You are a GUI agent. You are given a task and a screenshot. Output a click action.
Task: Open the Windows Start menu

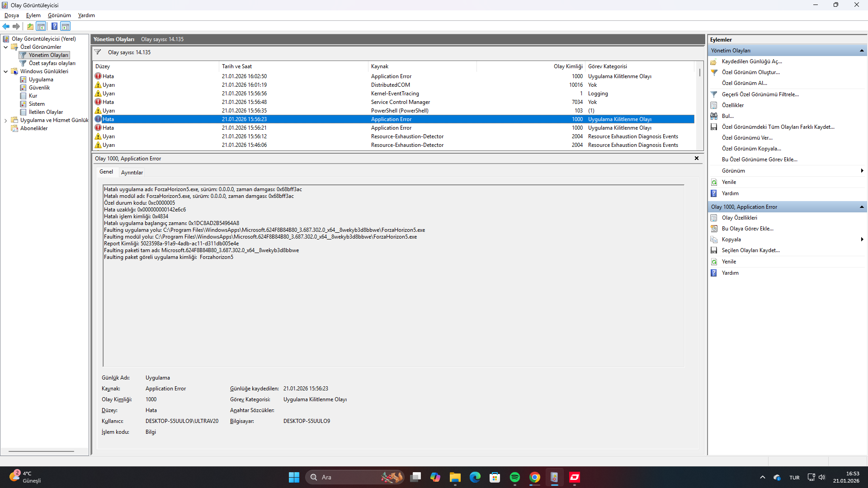coord(294,477)
